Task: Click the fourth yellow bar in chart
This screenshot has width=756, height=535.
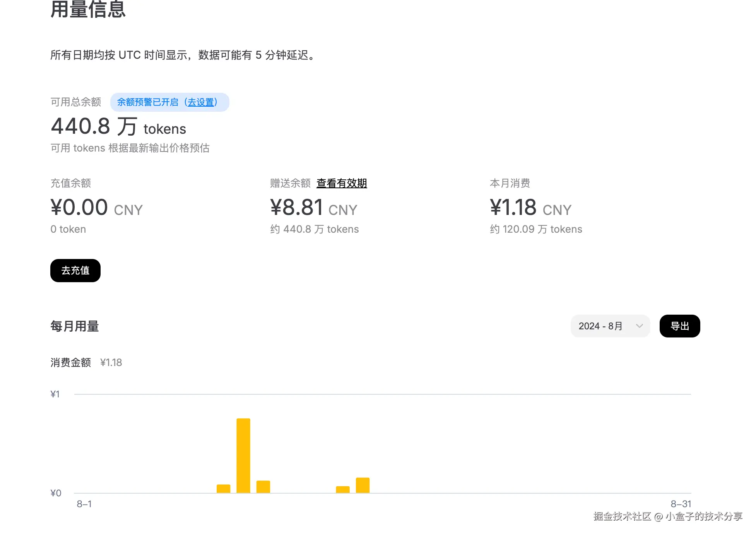Action: point(342,489)
